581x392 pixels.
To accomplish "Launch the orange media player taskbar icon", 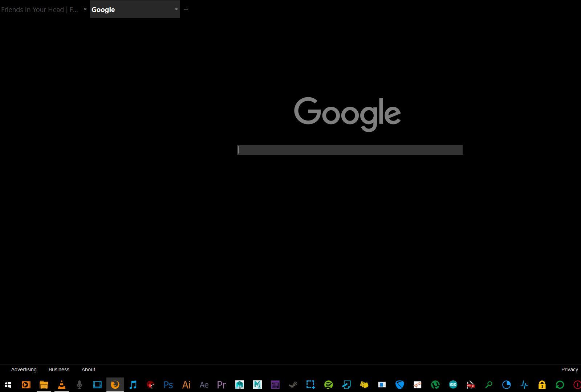I will (x=26, y=385).
